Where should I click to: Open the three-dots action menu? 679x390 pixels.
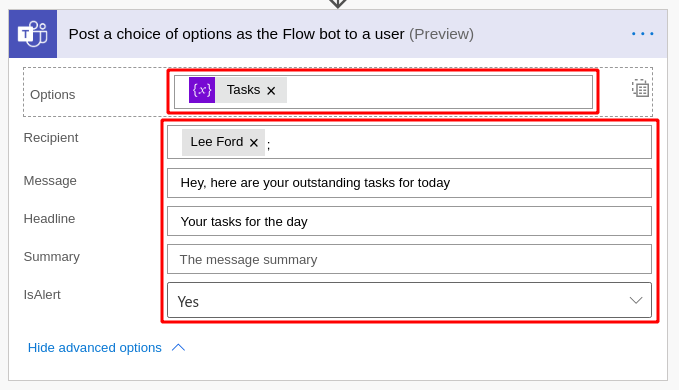643,34
